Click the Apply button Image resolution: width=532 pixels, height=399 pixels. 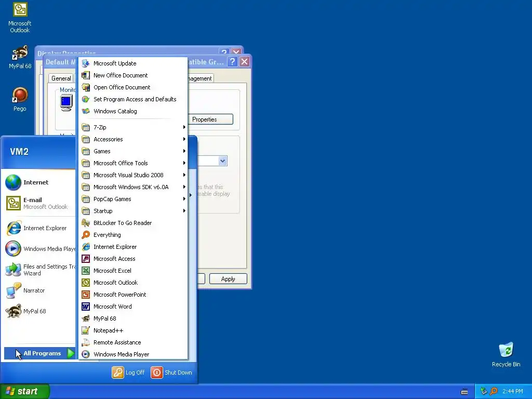point(228,279)
